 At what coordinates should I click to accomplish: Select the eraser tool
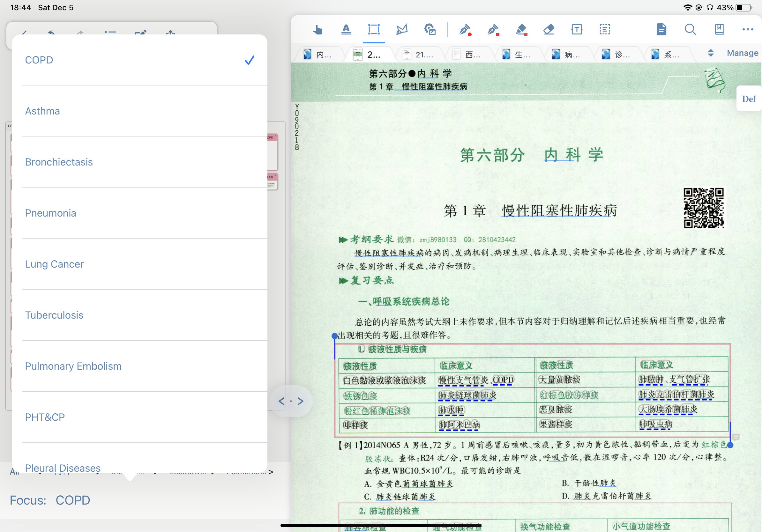pos(549,30)
